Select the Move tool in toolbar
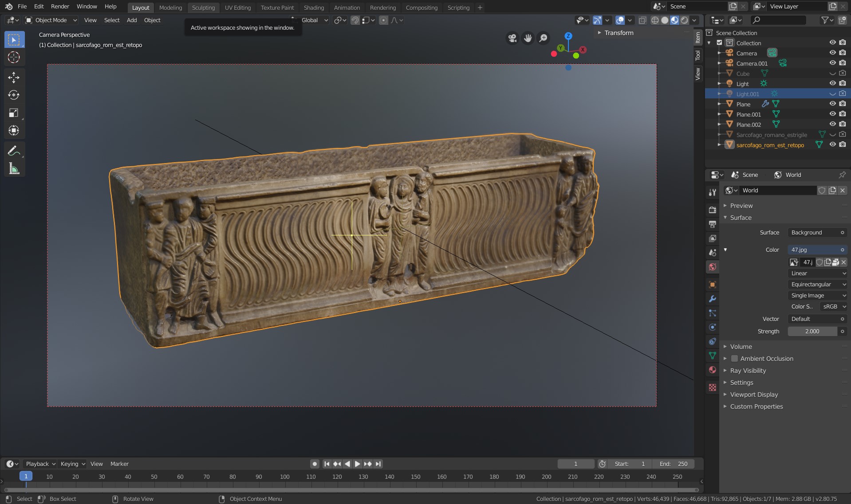 pos(14,77)
